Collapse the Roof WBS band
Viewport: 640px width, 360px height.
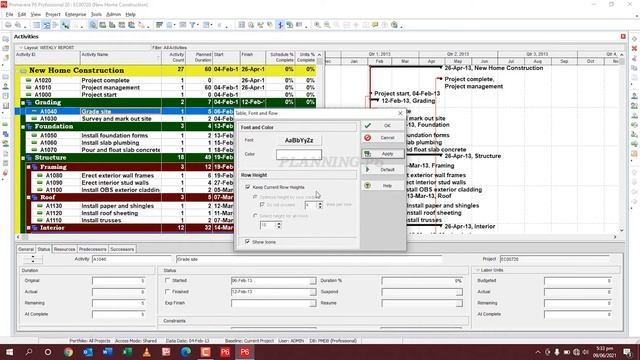coord(29,197)
